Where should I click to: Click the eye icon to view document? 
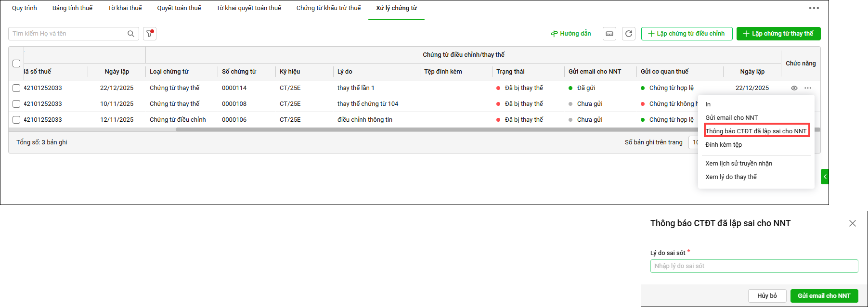click(794, 88)
